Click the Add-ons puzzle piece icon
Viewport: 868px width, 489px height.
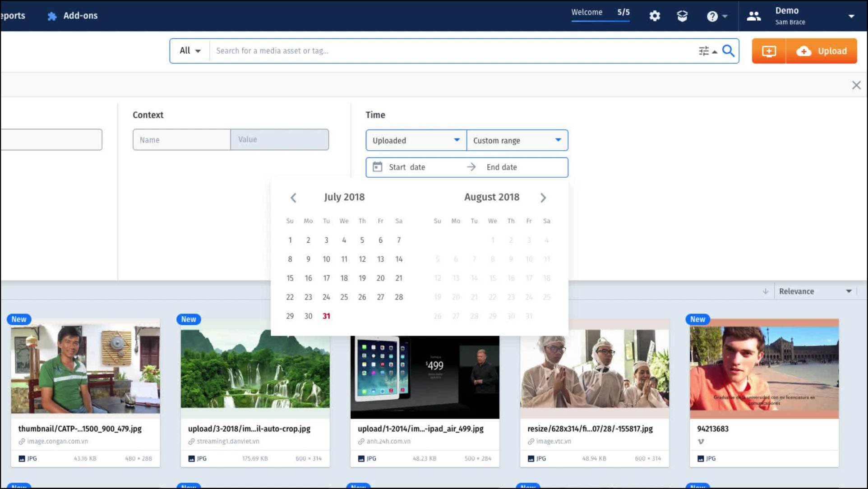[52, 16]
